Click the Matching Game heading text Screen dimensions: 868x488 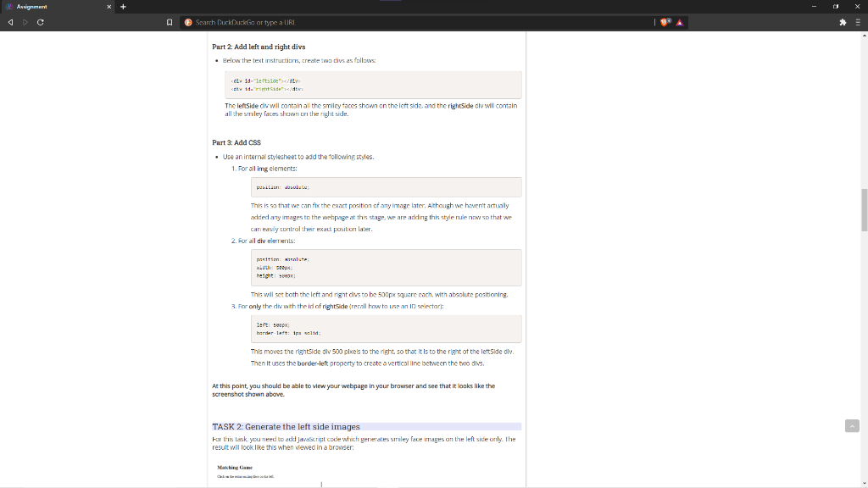coord(238,467)
